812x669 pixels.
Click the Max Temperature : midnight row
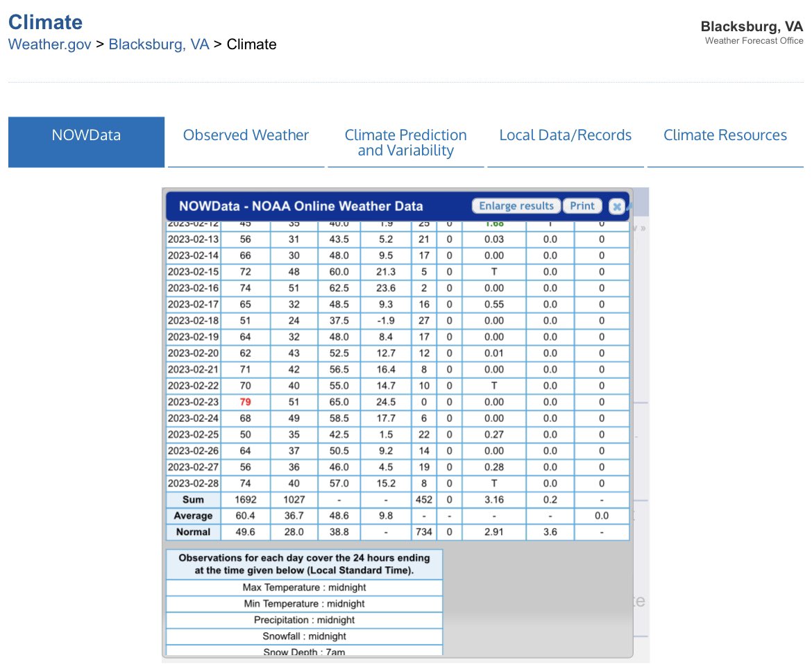point(305,588)
